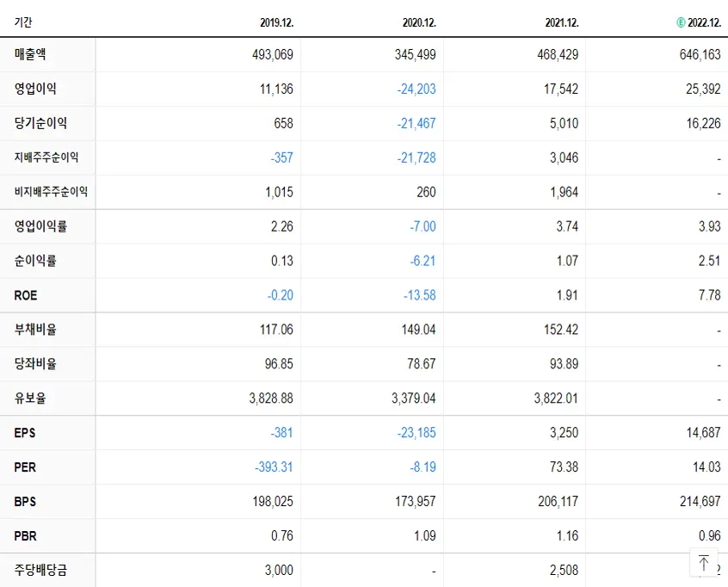Click the revenue value 468,429
The width and height of the screenshot is (728, 587).
coord(558,55)
